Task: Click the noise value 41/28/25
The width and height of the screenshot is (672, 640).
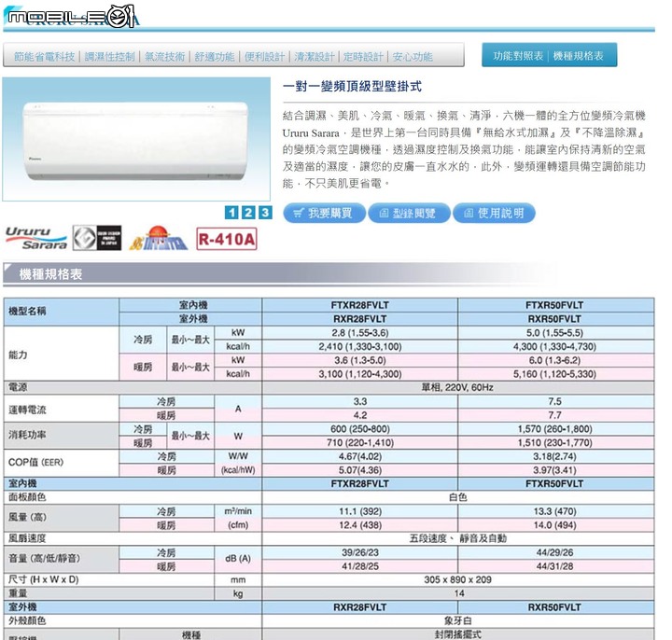Action: [x=360, y=566]
